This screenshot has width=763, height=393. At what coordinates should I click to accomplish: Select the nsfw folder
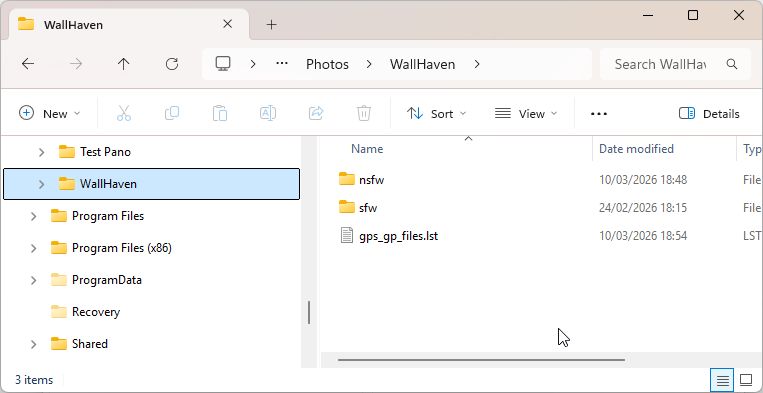372,180
